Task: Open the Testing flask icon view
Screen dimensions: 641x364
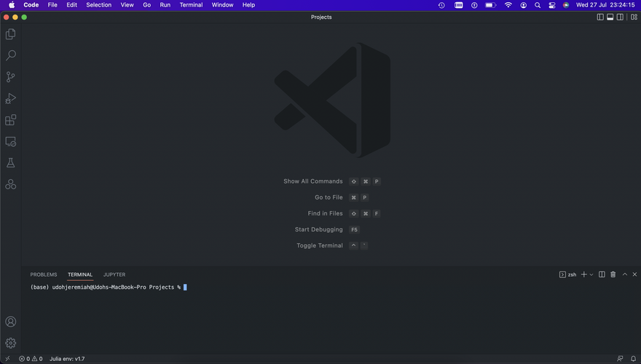Action: tap(10, 163)
